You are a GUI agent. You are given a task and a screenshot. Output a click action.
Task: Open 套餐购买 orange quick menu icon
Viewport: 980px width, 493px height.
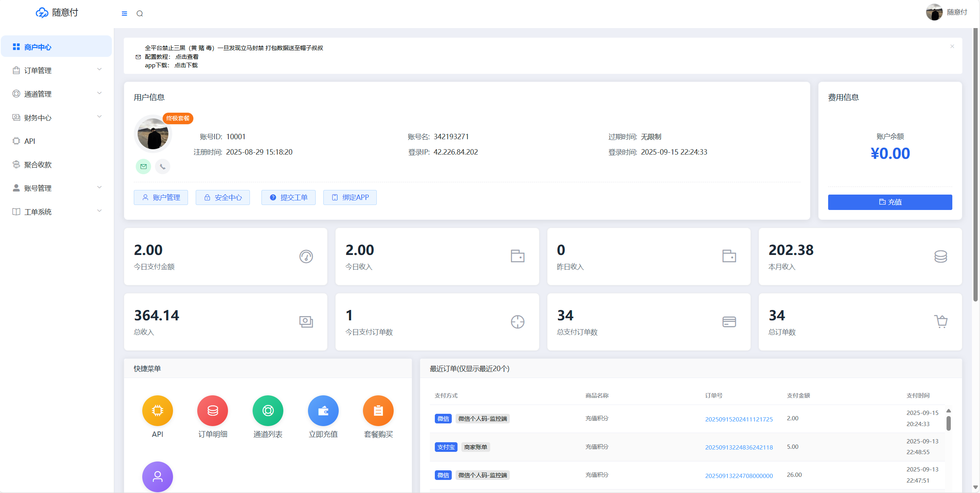378,411
